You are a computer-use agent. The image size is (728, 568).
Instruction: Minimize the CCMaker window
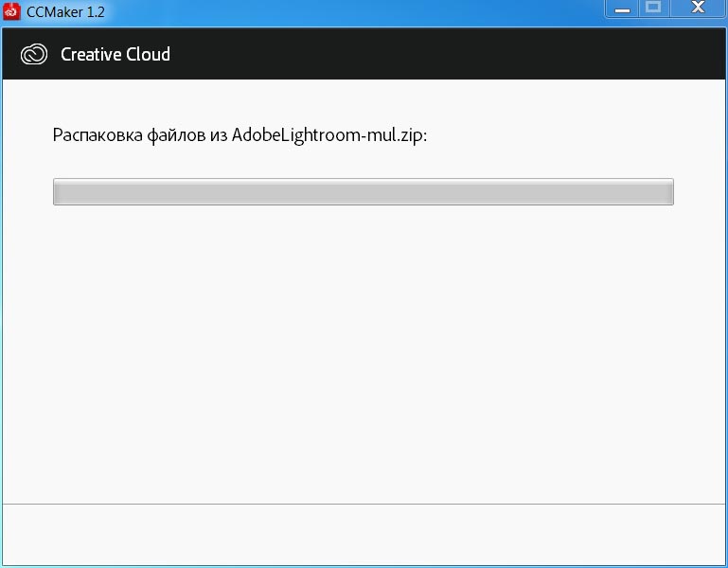622,9
